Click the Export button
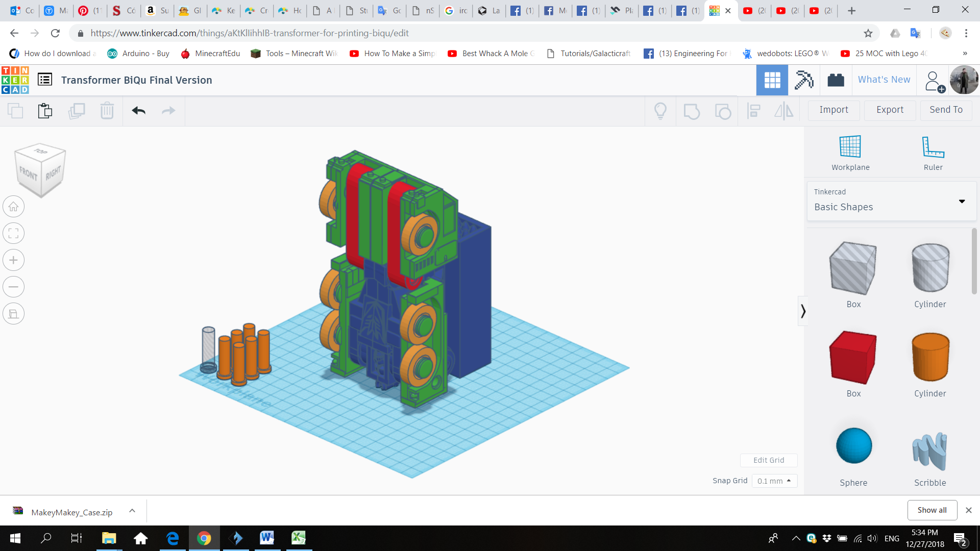 (890, 110)
